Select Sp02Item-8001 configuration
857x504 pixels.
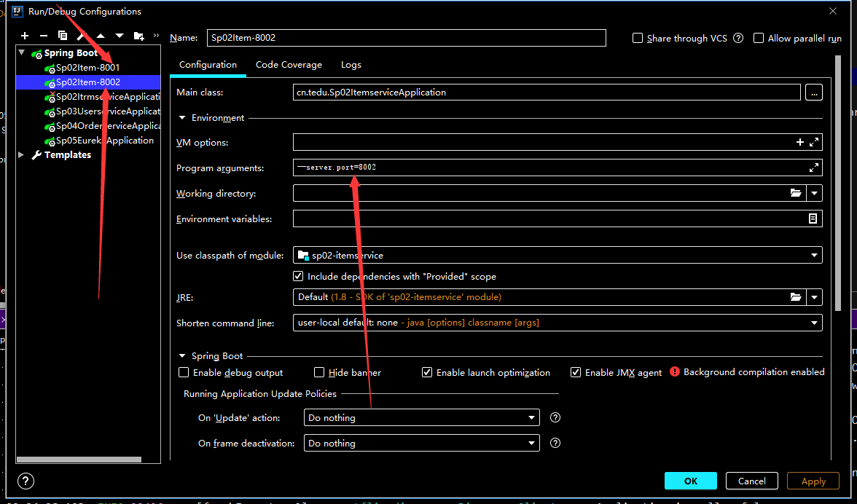88,68
